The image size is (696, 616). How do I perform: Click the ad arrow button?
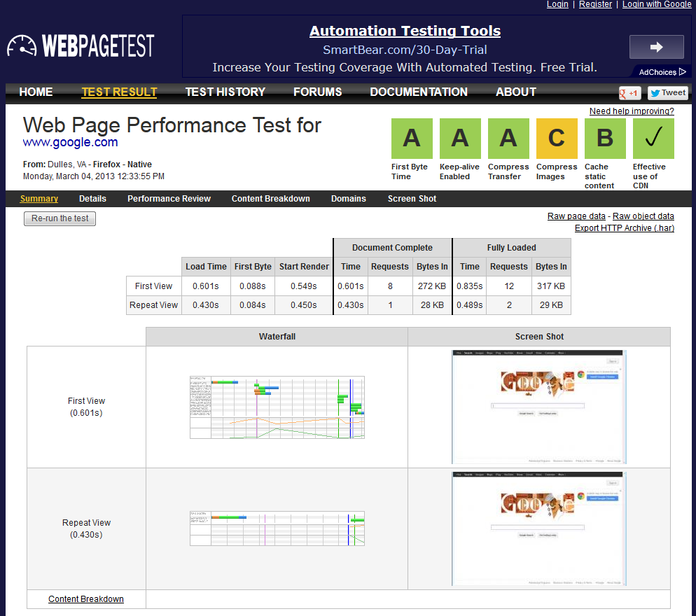656,47
